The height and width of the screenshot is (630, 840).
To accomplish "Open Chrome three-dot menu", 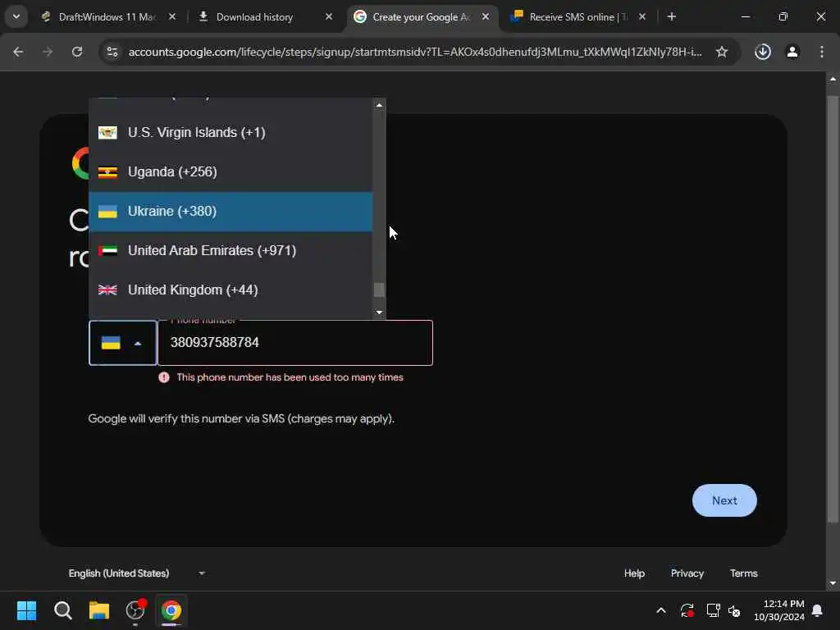I will pos(822,52).
